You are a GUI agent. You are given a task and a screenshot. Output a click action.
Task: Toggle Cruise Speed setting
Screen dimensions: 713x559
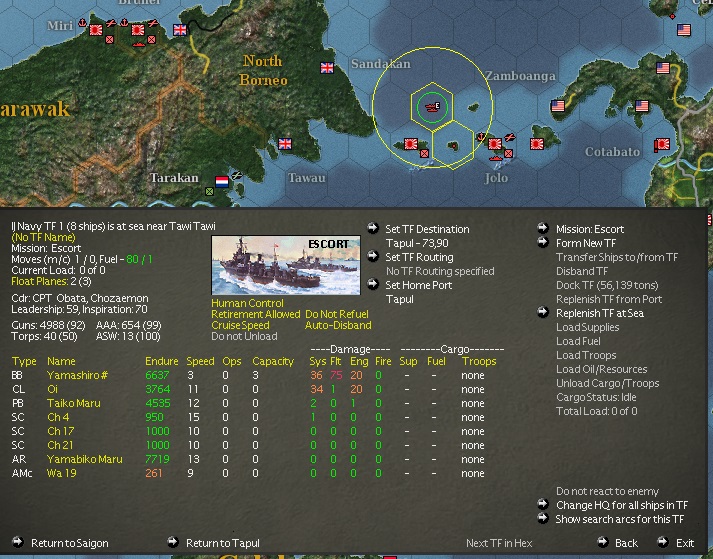pos(240,325)
